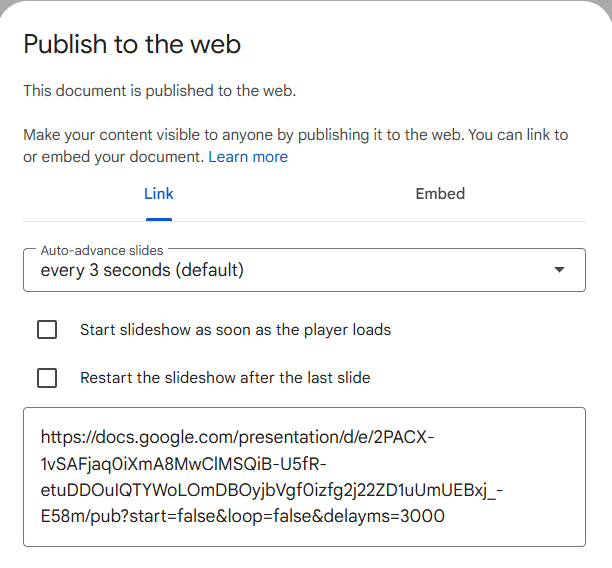Image resolution: width=612 pixels, height=568 pixels.
Task: Select the 'every 3 seconds (default)' value
Action: (142, 270)
